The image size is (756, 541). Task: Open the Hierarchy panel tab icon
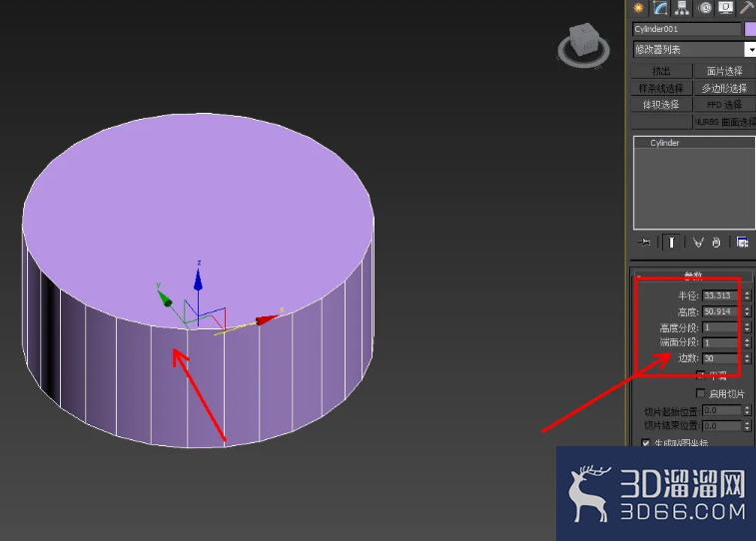point(682,8)
